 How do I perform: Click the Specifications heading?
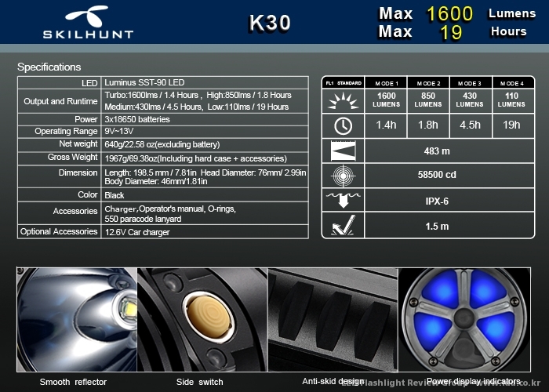click(x=49, y=67)
